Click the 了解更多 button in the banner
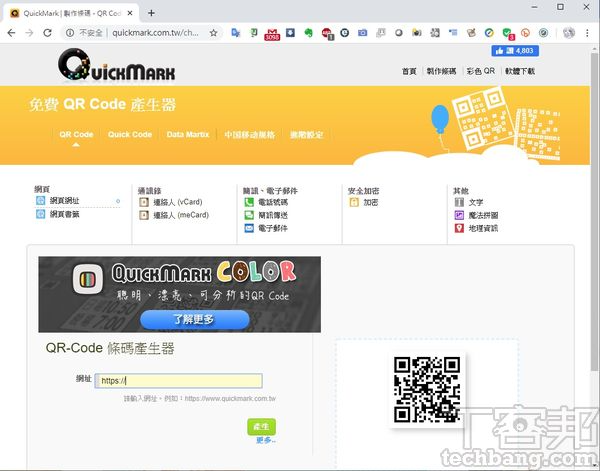 point(195,319)
